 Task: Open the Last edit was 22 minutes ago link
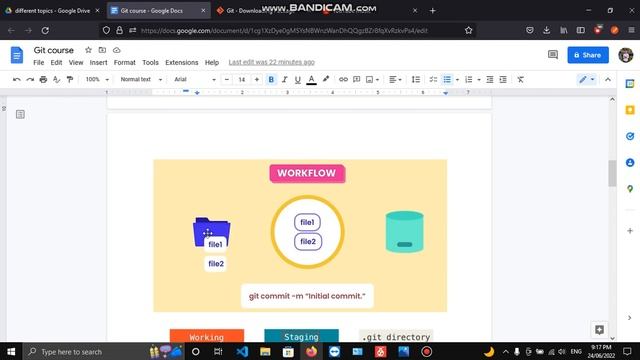pyautogui.click(x=271, y=62)
